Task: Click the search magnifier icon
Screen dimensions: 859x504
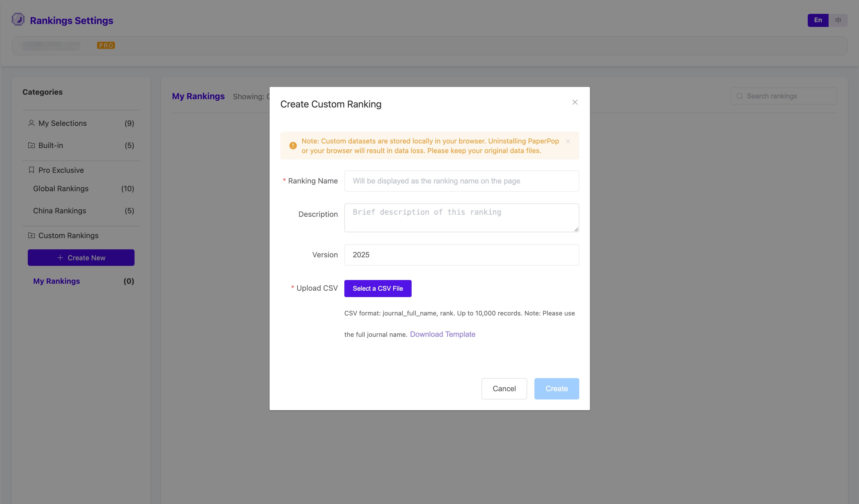Action: [x=739, y=96]
